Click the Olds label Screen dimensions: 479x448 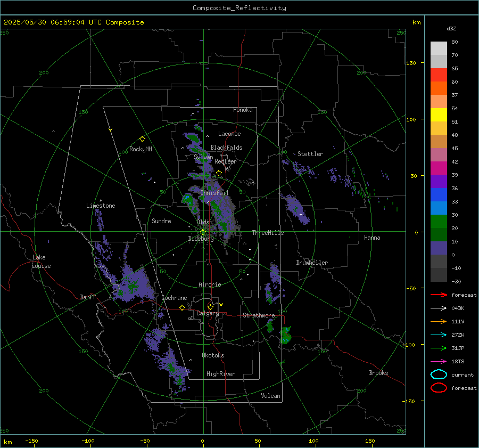[x=203, y=222]
